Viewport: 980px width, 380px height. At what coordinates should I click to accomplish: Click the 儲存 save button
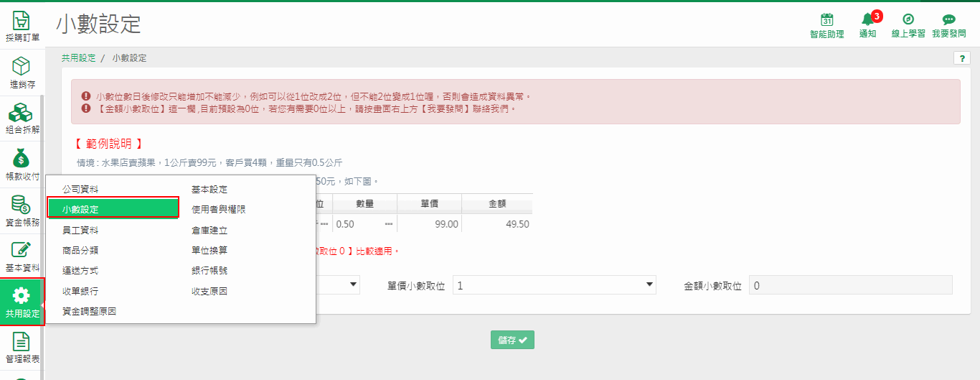tap(512, 340)
